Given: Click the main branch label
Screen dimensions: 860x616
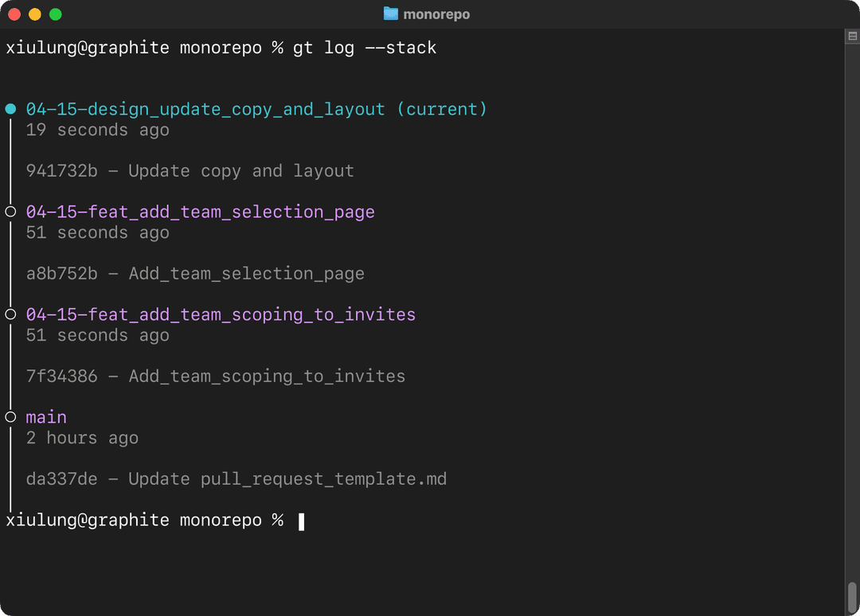Looking at the screenshot, I should 45,416.
